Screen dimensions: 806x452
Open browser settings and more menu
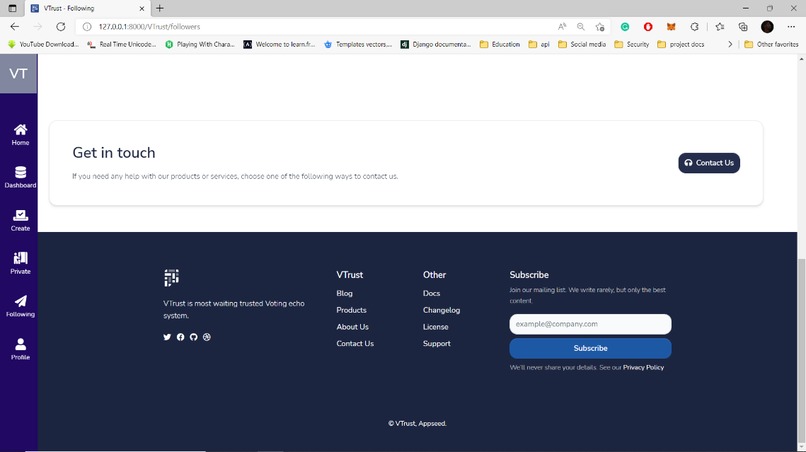point(791,27)
